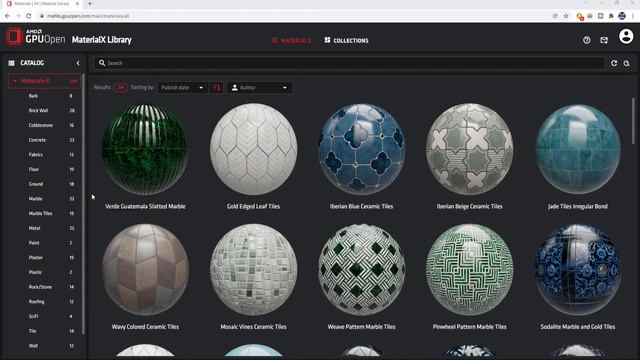
Task: Click the catalog sidebar scrollbar
Action: point(83,204)
